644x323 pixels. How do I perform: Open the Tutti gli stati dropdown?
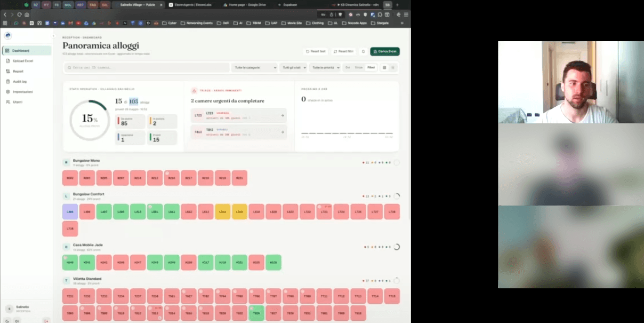coord(294,68)
